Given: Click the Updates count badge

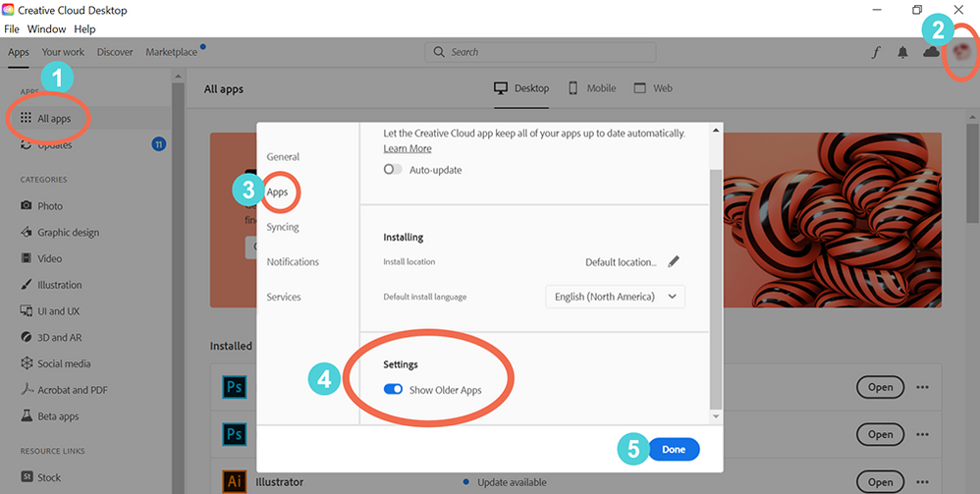Looking at the screenshot, I should (159, 145).
